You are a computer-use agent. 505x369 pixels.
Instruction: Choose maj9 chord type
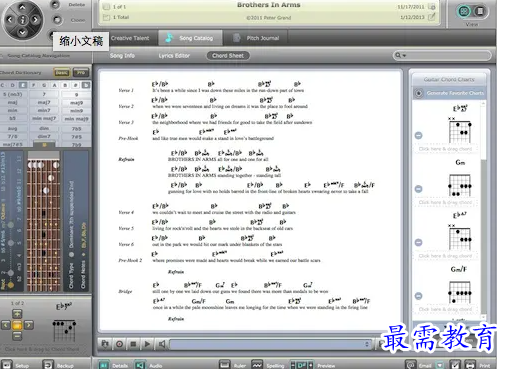click(x=76, y=102)
